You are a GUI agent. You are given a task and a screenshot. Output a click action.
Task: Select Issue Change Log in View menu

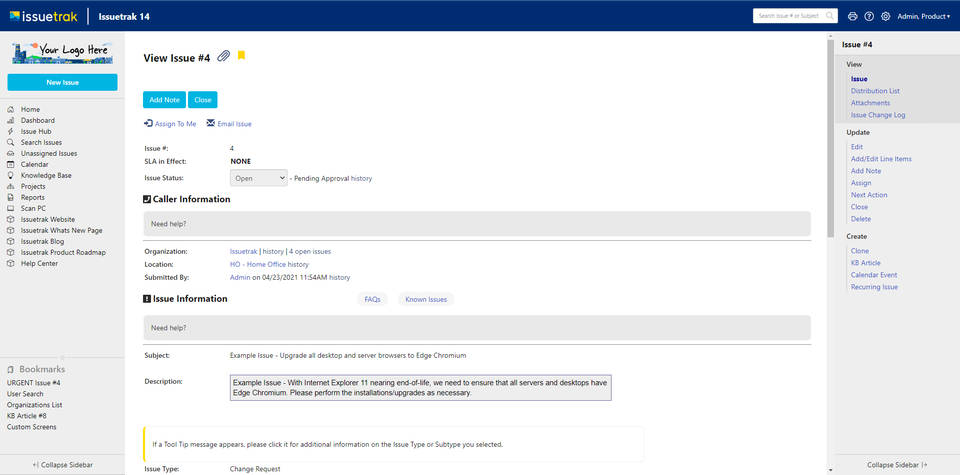click(878, 115)
